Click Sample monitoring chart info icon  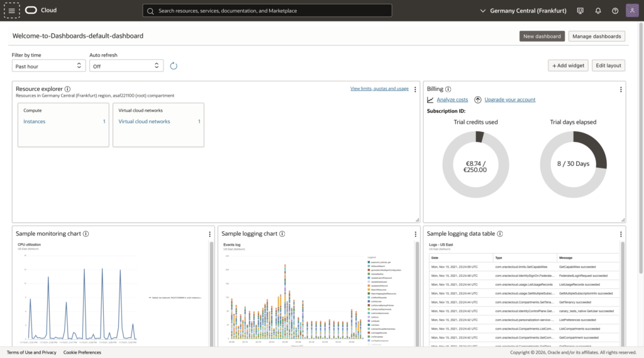pyautogui.click(x=86, y=234)
